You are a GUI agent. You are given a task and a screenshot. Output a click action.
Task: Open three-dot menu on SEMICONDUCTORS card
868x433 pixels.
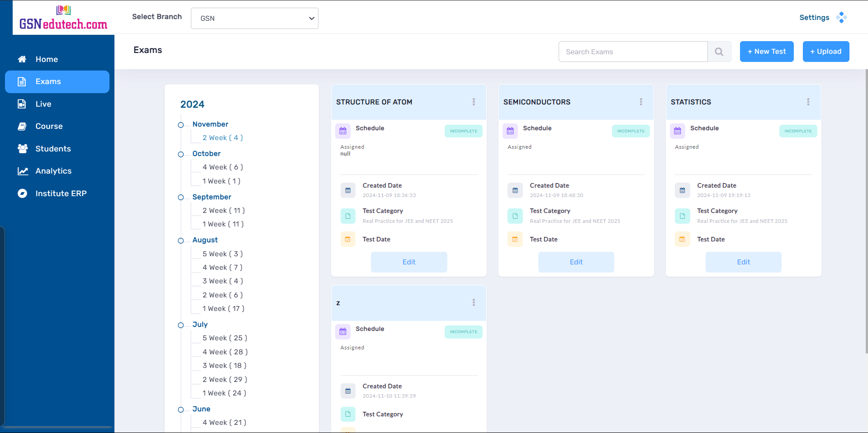[x=640, y=102]
